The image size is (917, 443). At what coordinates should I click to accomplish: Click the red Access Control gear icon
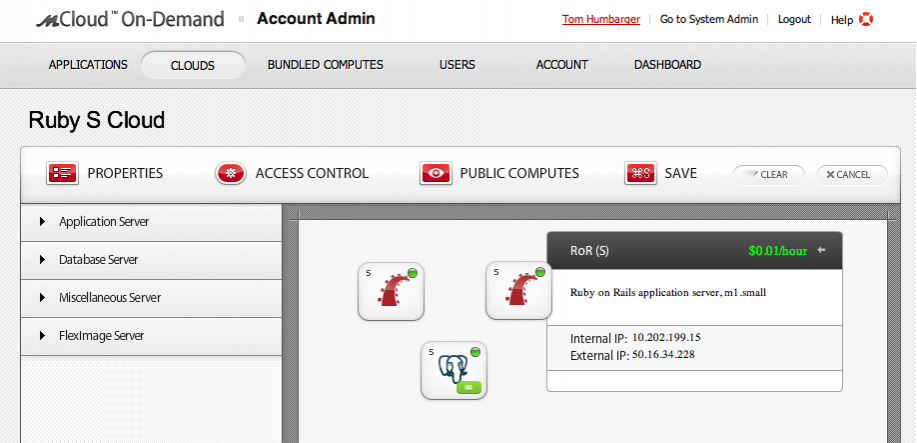[x=230, y=173]
